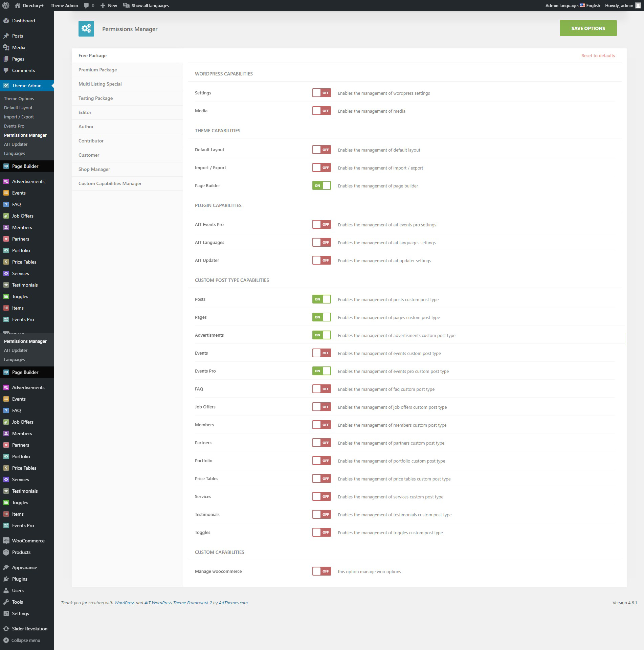
Task: Enable the Job Offers post type switch
Action: pos(321,407)
